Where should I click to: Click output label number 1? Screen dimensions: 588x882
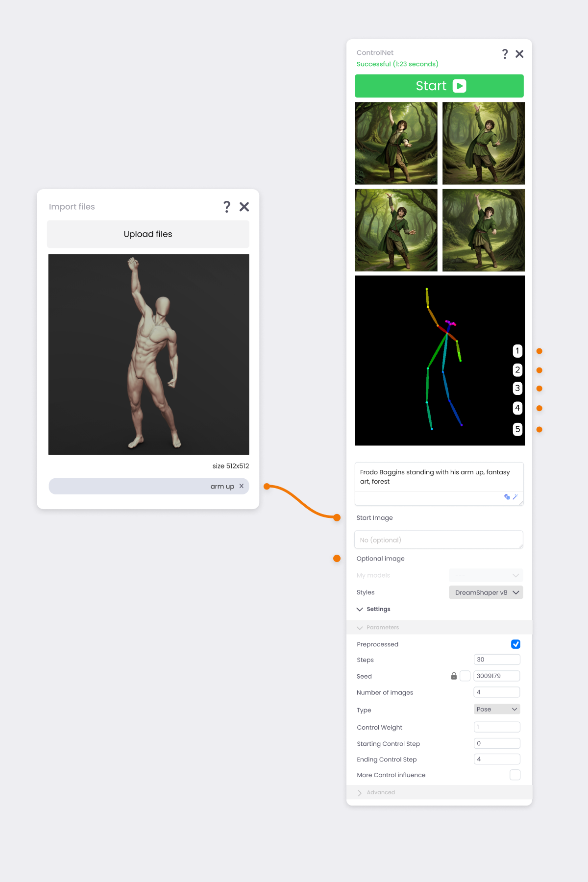(x=517, y=351)
